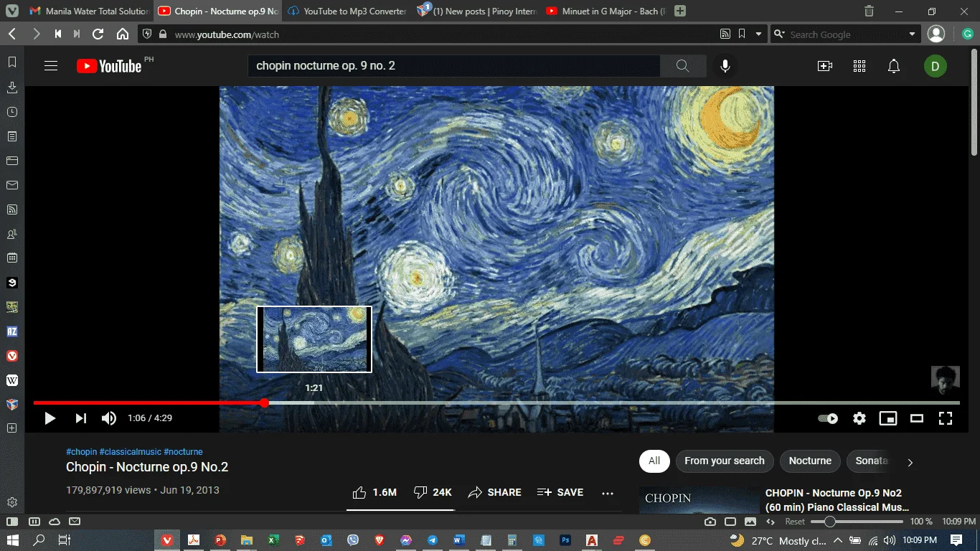Open the YouTube apps grid
The width and height of the screenshot is (980, 551).
[859, 66]
